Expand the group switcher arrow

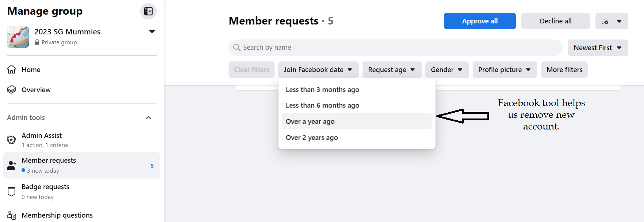pyautogui.click(x=152, y=31)
